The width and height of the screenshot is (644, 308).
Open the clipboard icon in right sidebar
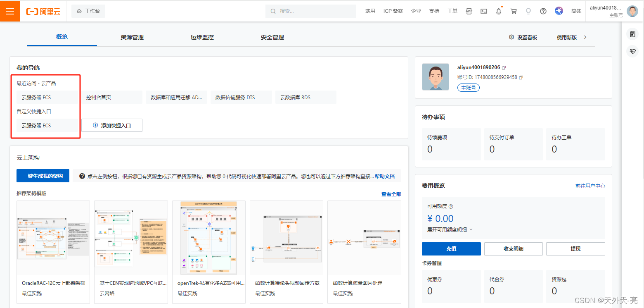pos(632,34)
